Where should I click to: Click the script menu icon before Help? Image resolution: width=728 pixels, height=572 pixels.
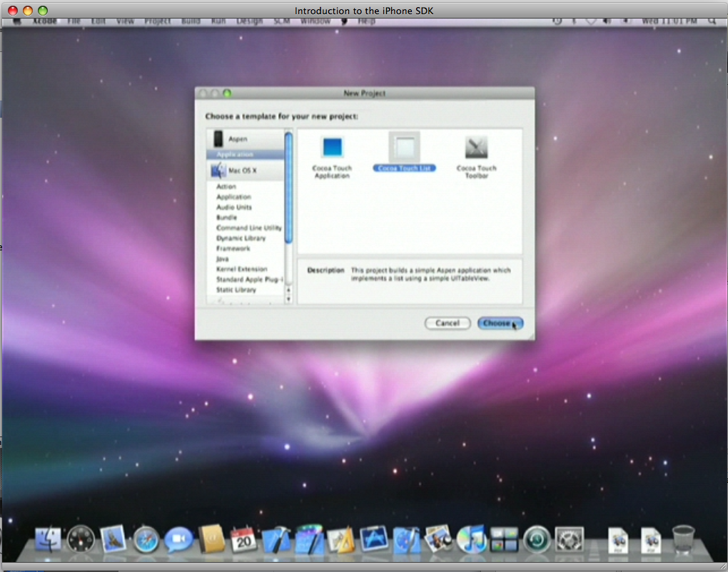[x=345, y=21]
